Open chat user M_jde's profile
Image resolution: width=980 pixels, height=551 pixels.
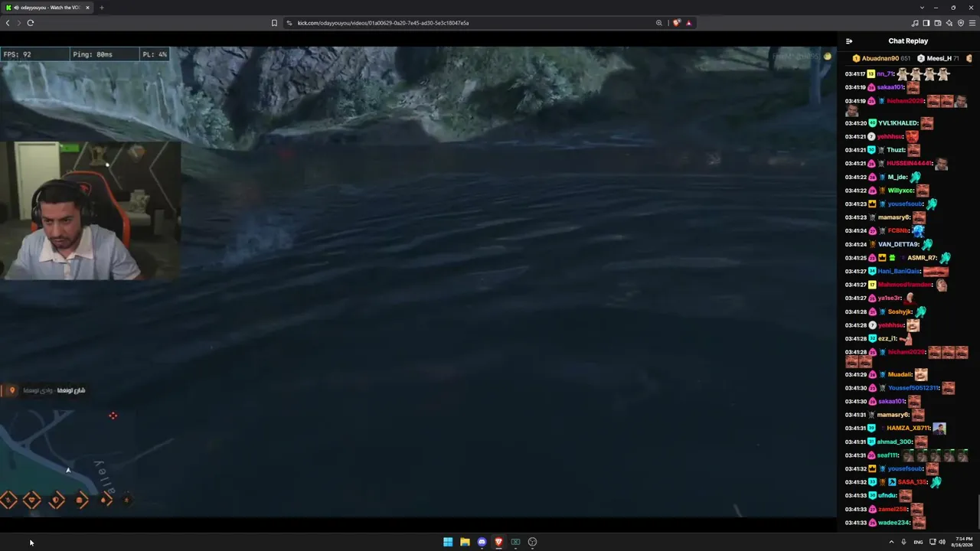pos(897,178)
